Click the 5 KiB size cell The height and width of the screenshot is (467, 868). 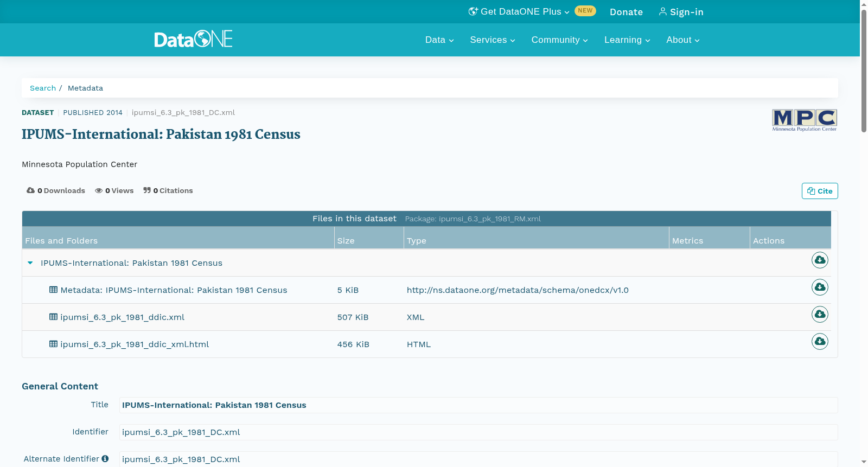[348, 290]
